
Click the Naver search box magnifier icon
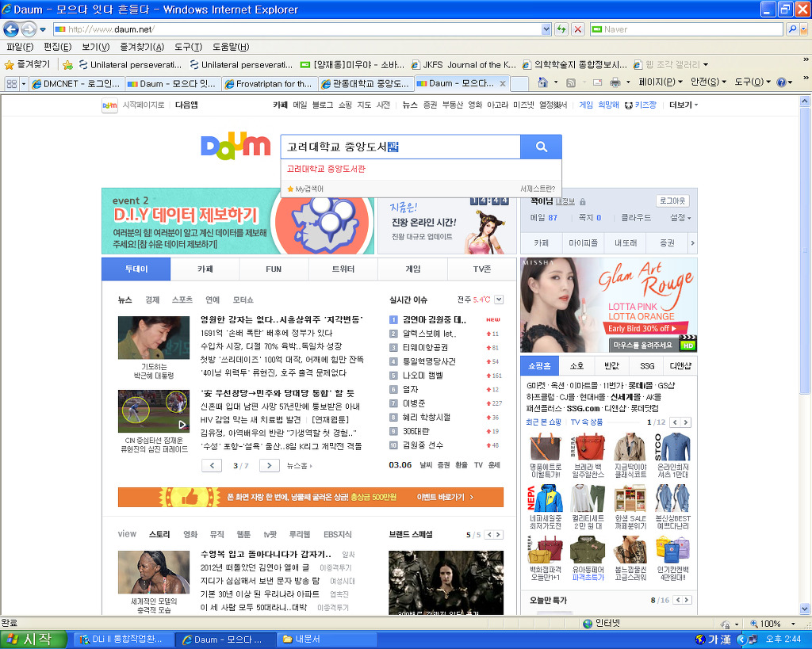point(792,29)
